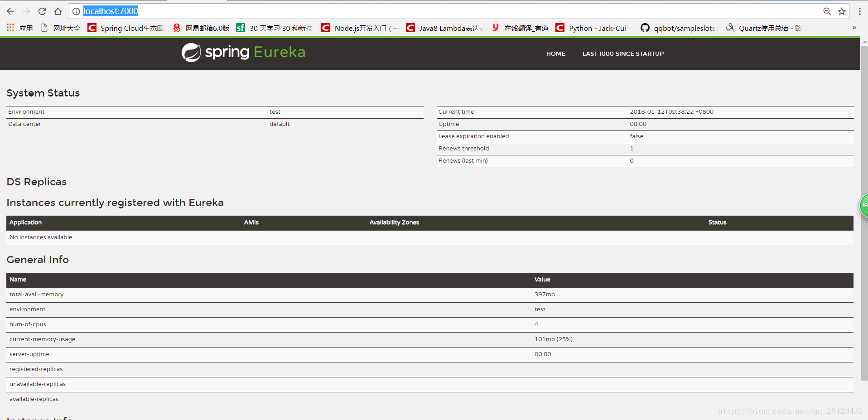Expand the hidden bookmarks overflow chevron

(854, 28)
